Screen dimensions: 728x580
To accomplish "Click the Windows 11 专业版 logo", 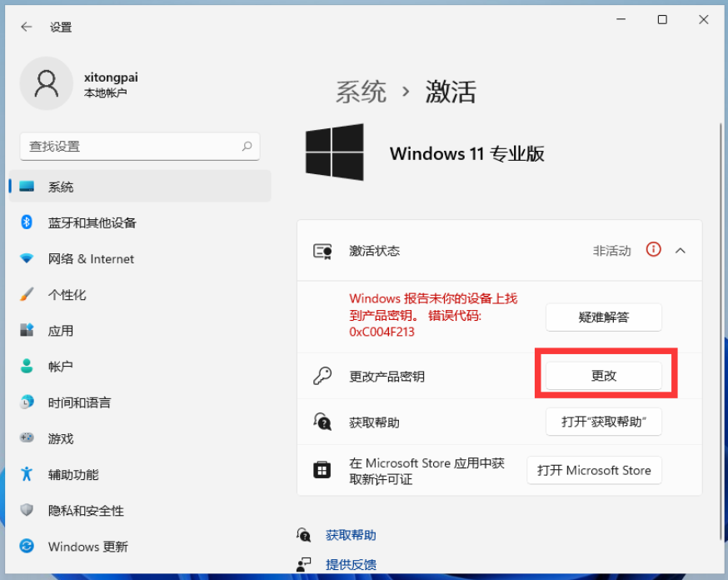I will click(334, 152).
